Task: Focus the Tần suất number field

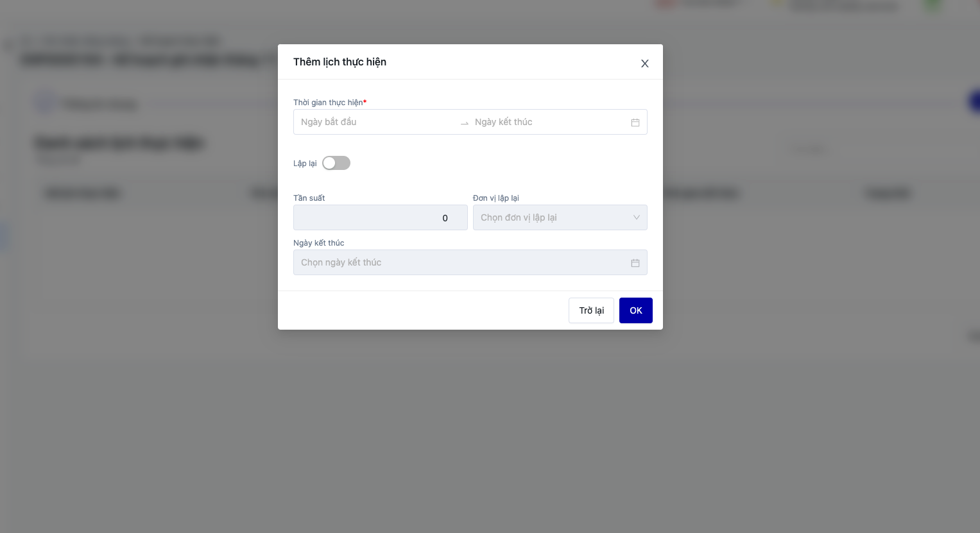Action: click(380, 218)
